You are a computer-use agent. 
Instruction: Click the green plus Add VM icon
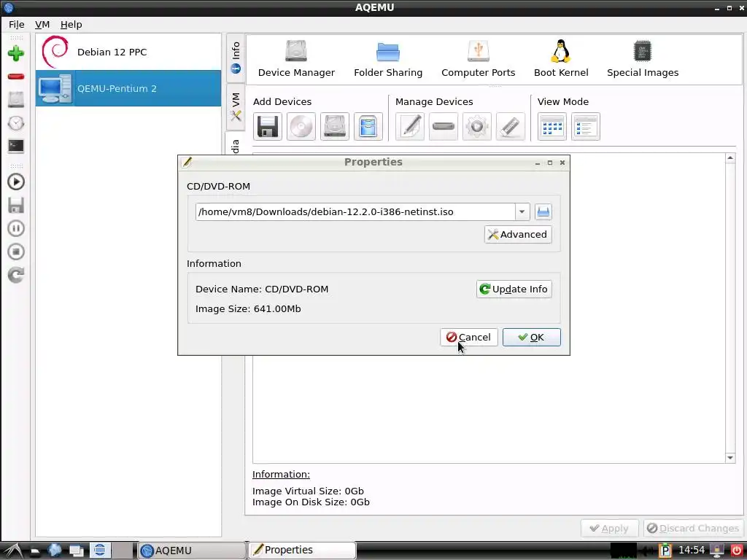point(16,52)
